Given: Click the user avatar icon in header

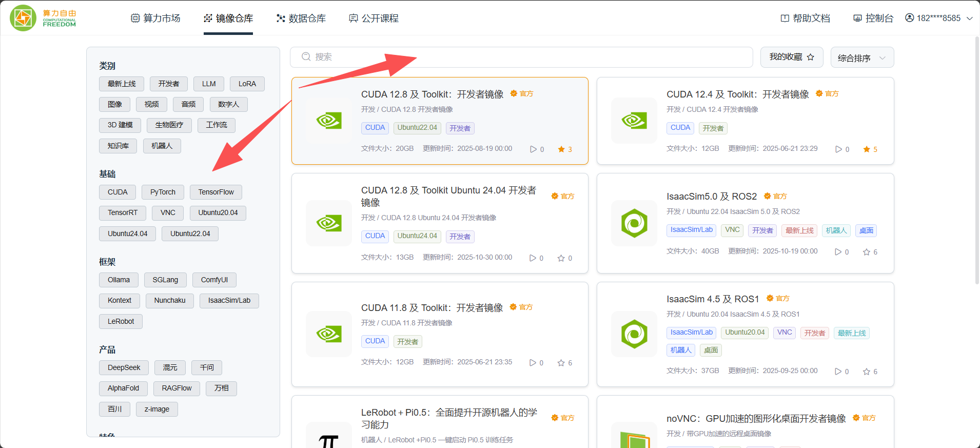Looking at the screenshot, I should (910, 18).
